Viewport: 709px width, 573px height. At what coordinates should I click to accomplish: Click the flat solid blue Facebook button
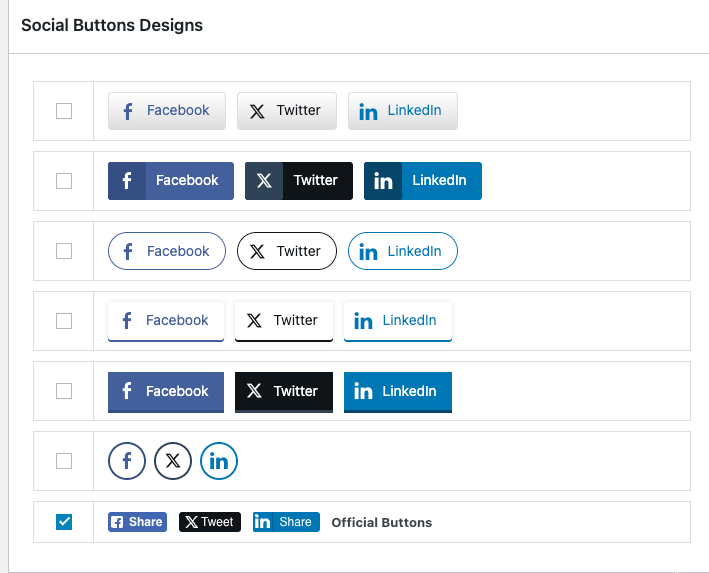point(166,392)
